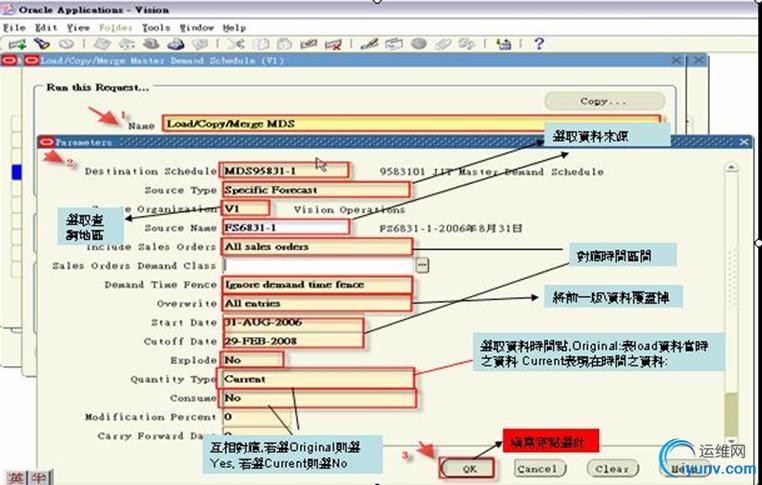
Task: Click the Consume field showing No
Action: (x=319, y=398)
